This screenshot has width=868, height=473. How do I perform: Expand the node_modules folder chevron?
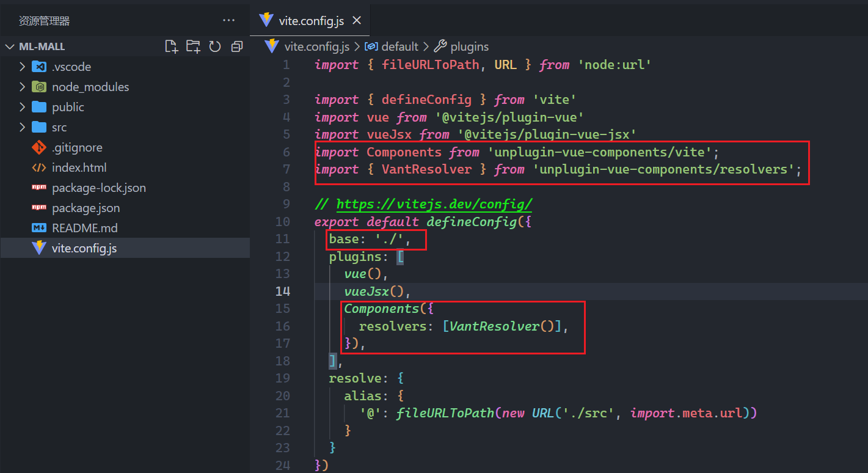pos(22,87)
